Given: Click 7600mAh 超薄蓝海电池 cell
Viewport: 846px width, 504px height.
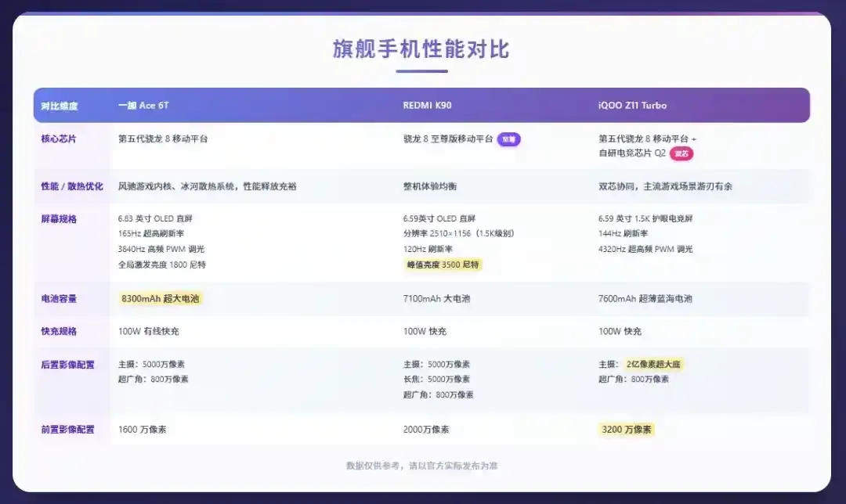Looking at the screenshot, I should pyautogui.click(x=645, y=299).
